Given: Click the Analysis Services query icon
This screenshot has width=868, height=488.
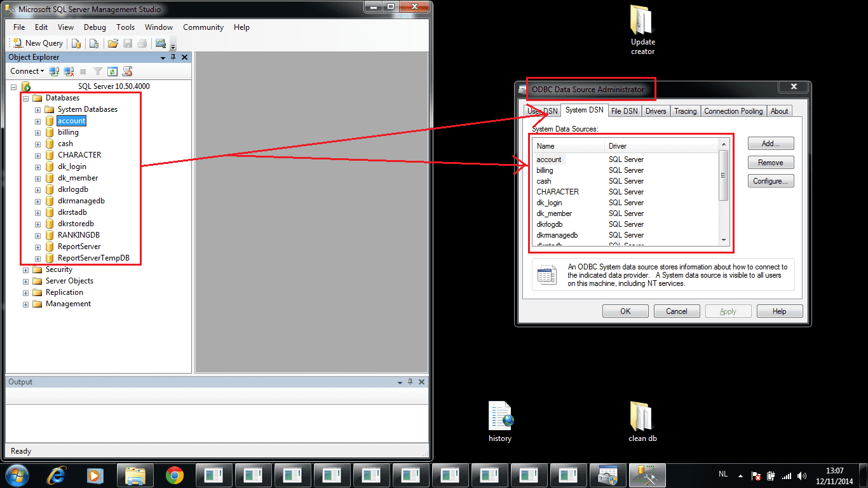Looking at the screenshot, I should point(93,43).
